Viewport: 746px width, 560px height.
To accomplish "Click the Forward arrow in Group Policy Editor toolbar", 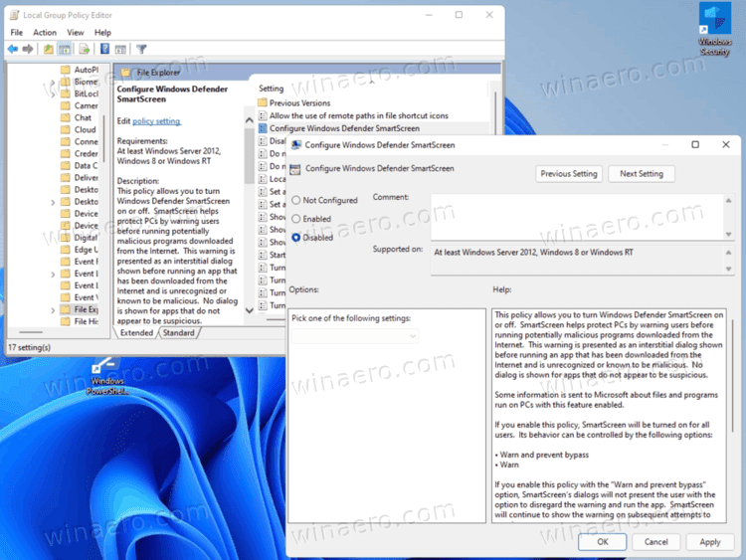I will click(28, 49).
